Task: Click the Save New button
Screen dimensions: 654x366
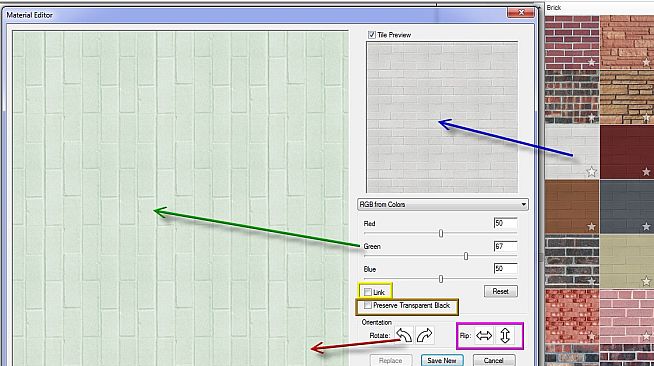Action: 442,360
